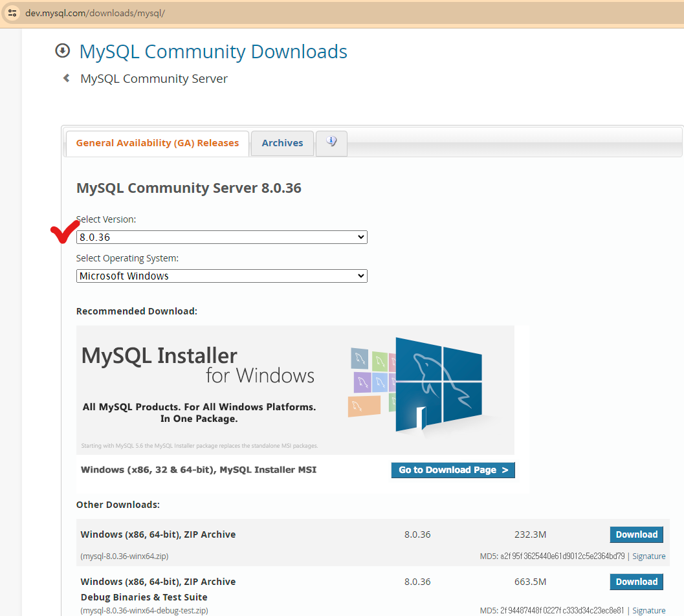Image resolution: width=684 pixels, height=616 pixels.
Task: Open the Select Operating System dropdown
Action: click(221, 276)
